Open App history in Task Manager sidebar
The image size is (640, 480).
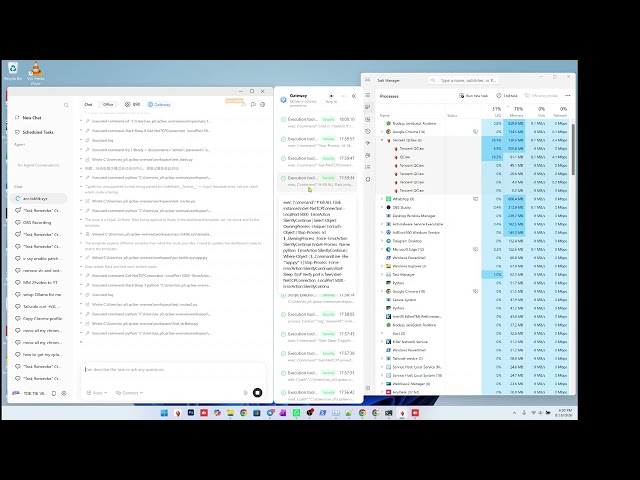[368, 131]
